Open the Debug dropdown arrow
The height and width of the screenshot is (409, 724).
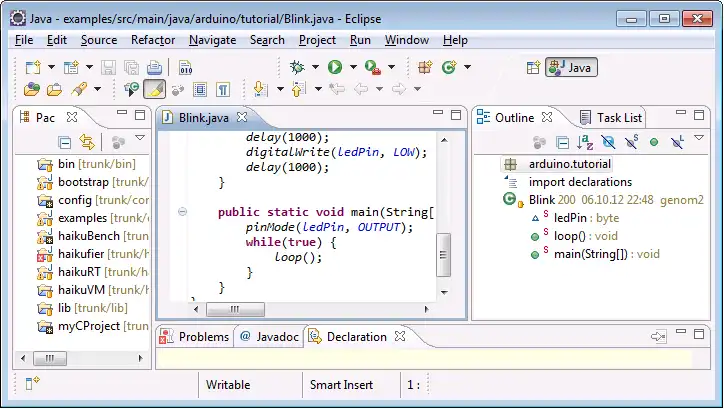coord(315,67)
